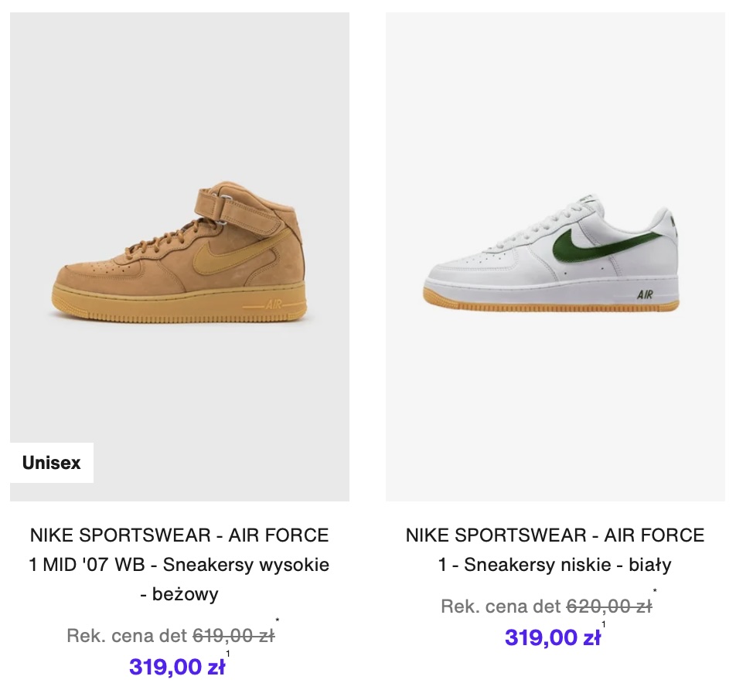The width and height of the screenshot is (736, 700).
Task: Click the asterisk footnote beside 620,00 zł
Action: (655, 593)
